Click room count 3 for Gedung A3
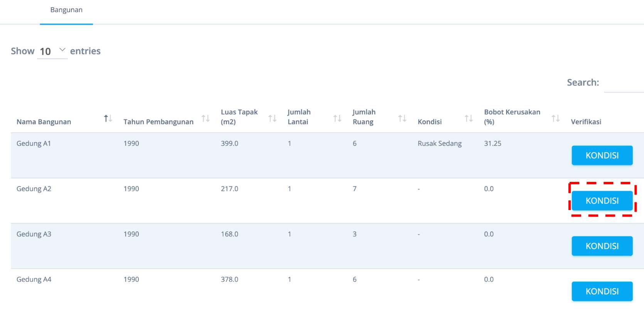This screenshot has height=312, width=644. click(x=354, y=234)
